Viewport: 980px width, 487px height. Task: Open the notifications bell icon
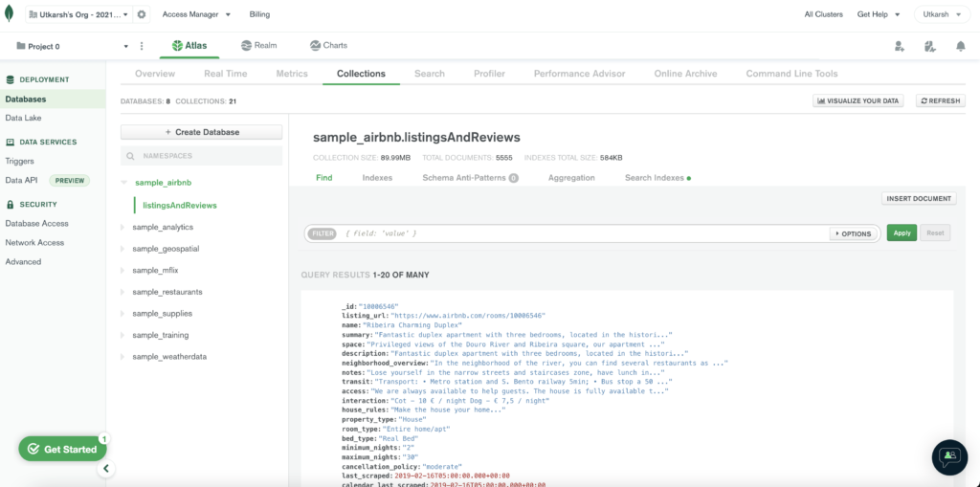(960, 46)
